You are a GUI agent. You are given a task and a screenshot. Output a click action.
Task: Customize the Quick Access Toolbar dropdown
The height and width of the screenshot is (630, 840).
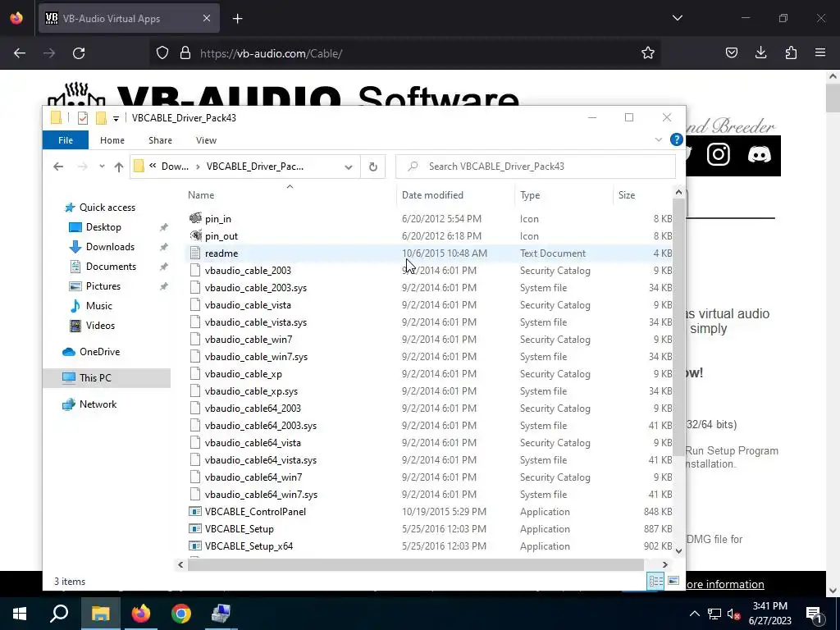point(116,118)
